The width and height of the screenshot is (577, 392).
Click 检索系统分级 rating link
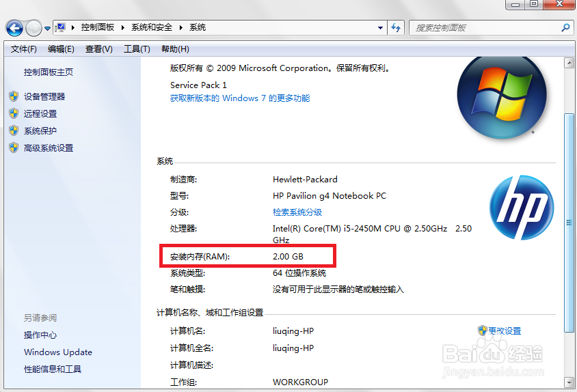point(297,212)
